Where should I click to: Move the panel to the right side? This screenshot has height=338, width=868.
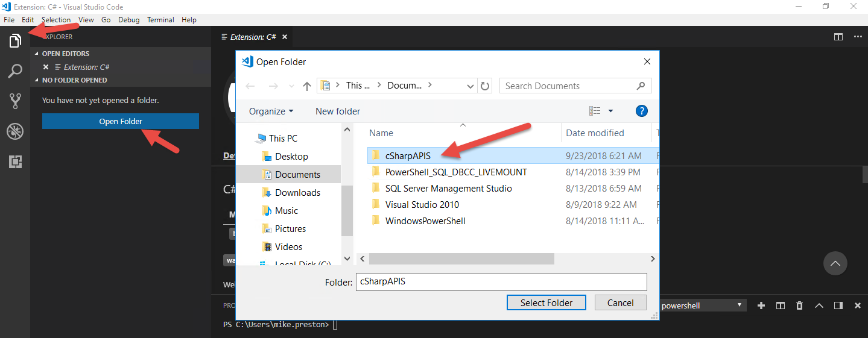838,305
